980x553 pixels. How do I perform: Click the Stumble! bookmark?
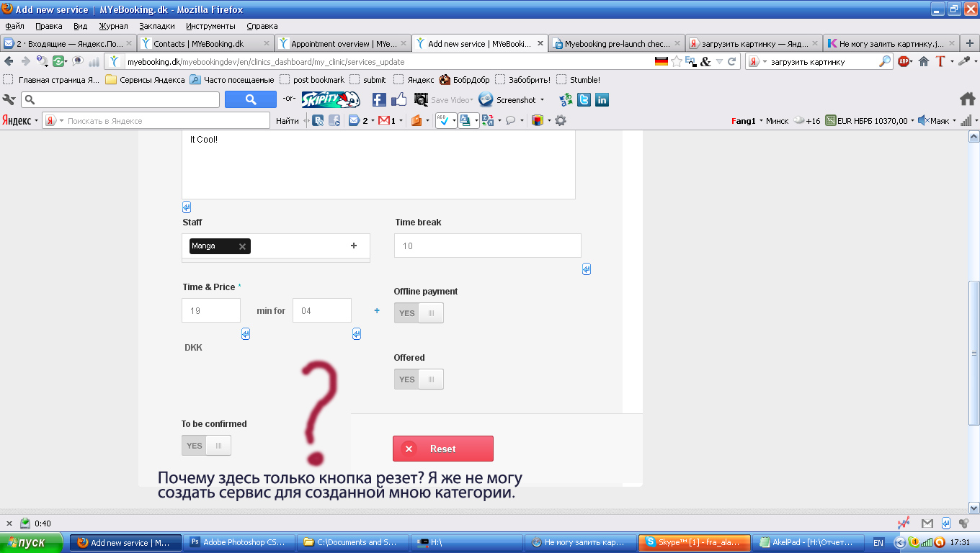[x=579, y=80]
